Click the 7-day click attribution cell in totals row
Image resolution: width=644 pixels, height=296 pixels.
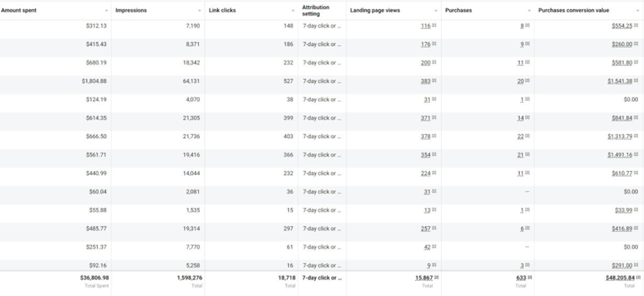tap(322, 278)
